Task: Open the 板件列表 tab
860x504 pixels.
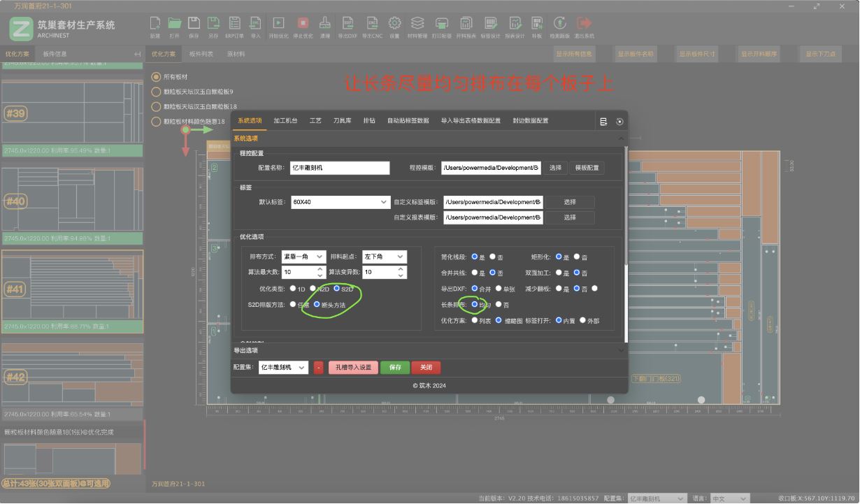Action: coord(201,54)
